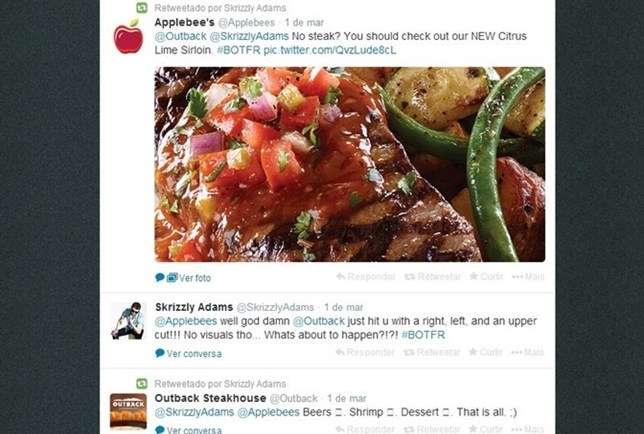Expand Ver conversa under Skrizzly Adams tweet
The image size is (644, 434).
(194, 354)
